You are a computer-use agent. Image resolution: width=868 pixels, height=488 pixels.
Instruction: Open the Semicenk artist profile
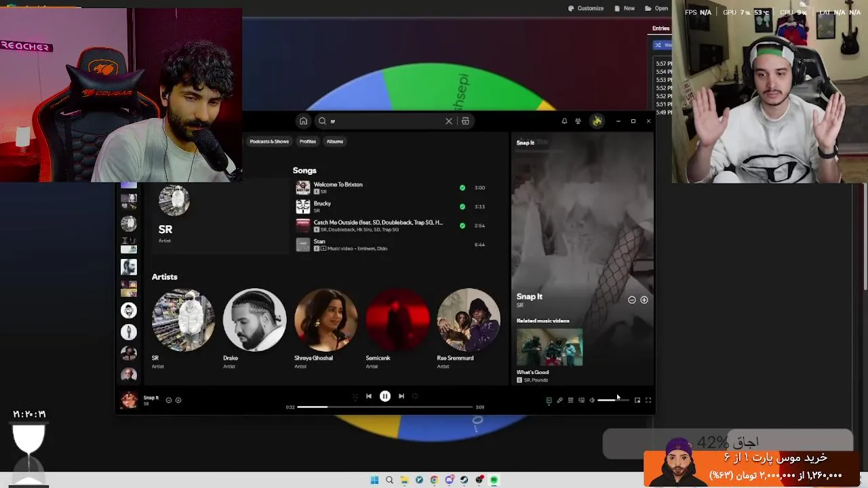coord(397,320)
